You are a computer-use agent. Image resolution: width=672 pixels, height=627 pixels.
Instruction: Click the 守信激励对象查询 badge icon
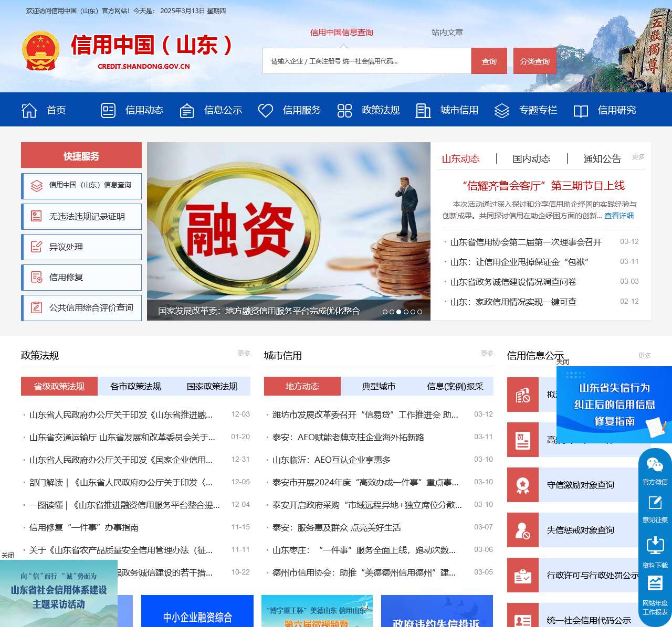523,485
